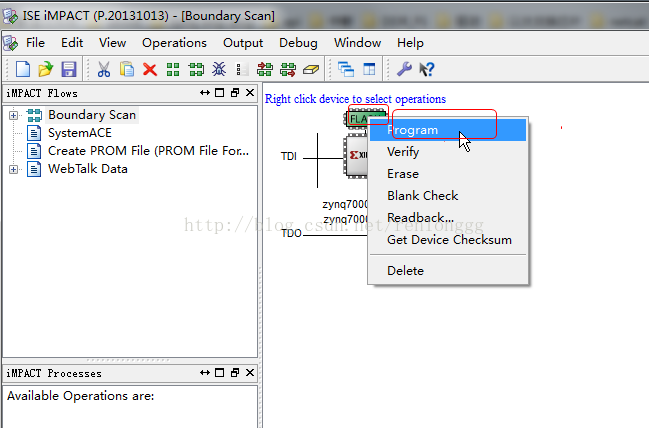Click the New project toolbar icon
Viewport: 649px width, 428px height.
(23, 69)
